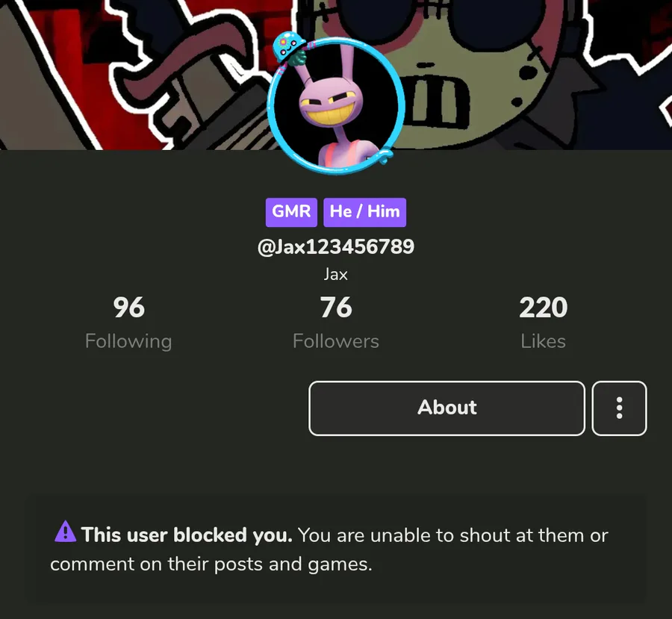The height and width of the screenshot is (619, 672).
Task: Click the Likes label
Action: click(x=543, y=342)
